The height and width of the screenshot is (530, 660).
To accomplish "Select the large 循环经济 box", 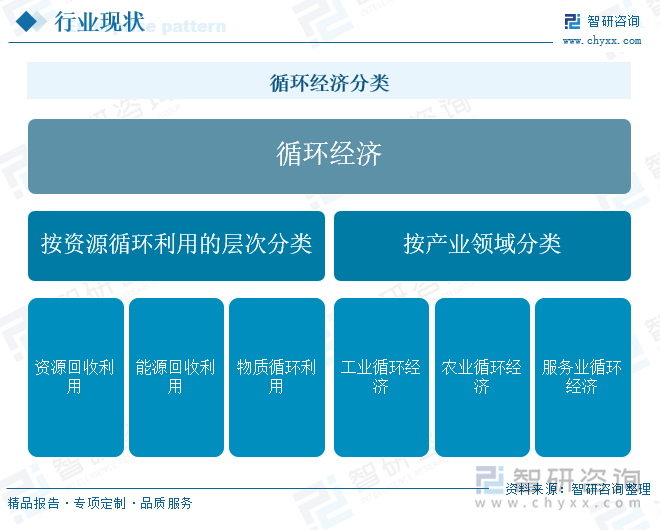I will click(329, 156).
